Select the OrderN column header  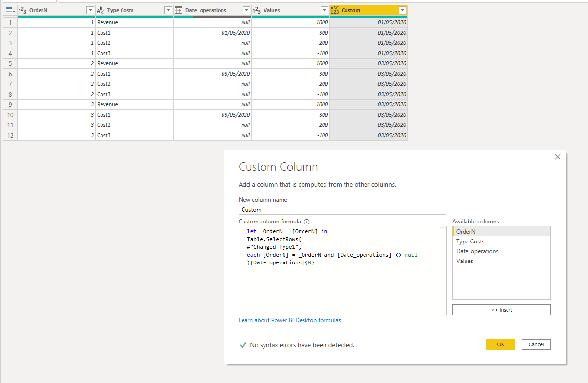click(x=56, y=10)
